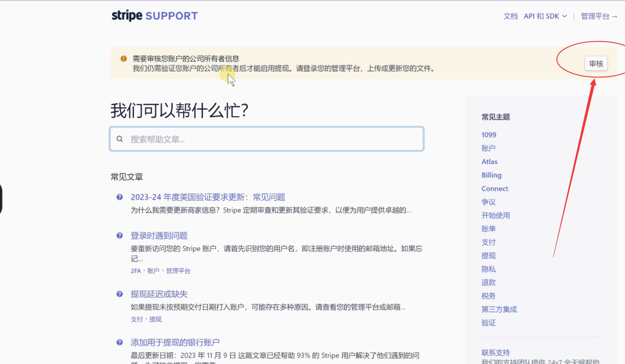This screenshot has height=364, width=625.
Task: Click question icon beside 添加用于提现的银行账户
Action: 120,342
